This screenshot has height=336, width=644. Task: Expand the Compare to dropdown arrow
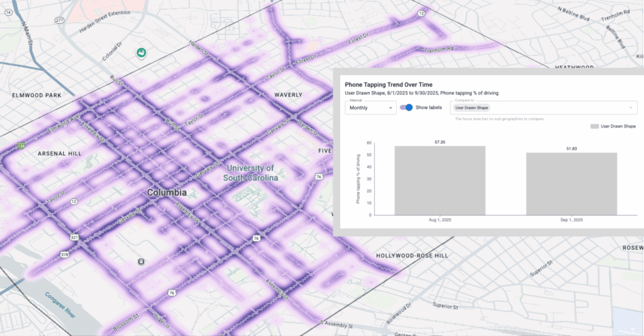point(630,108)
